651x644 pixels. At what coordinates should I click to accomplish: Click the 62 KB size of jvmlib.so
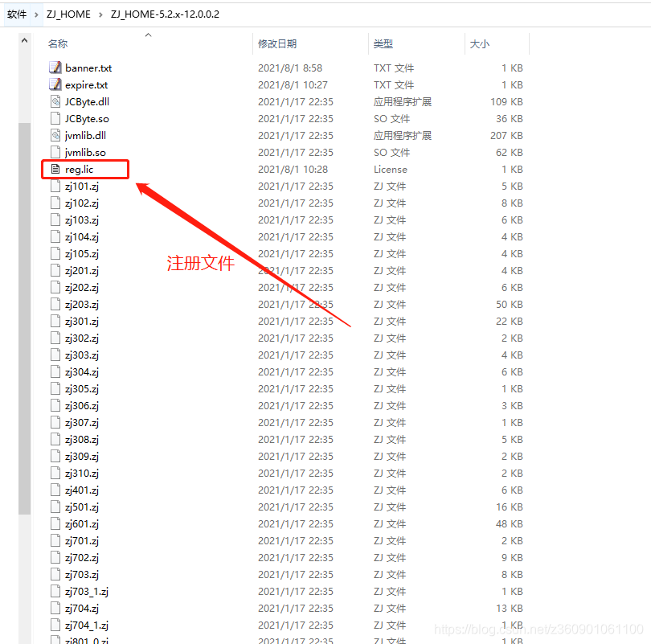coord(509,153)
